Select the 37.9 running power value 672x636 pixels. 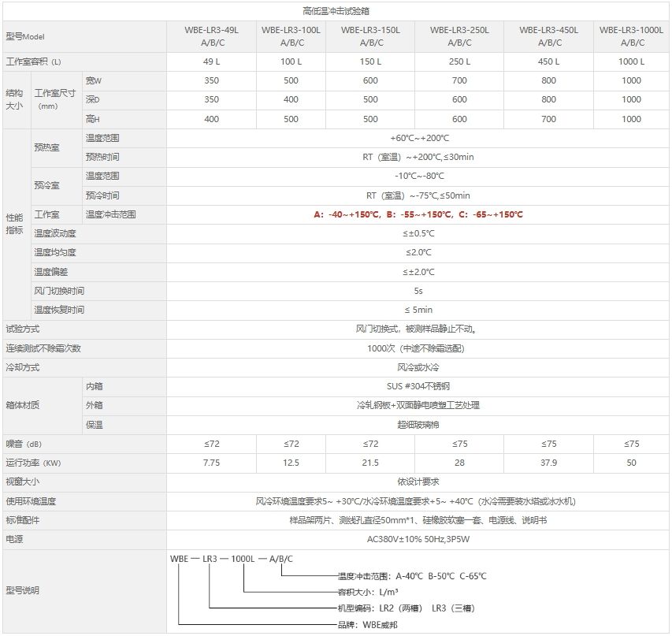(548, 463)
